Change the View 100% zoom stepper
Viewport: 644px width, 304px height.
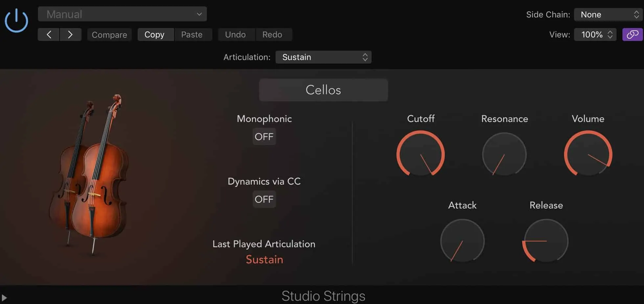tap(595, 35)
